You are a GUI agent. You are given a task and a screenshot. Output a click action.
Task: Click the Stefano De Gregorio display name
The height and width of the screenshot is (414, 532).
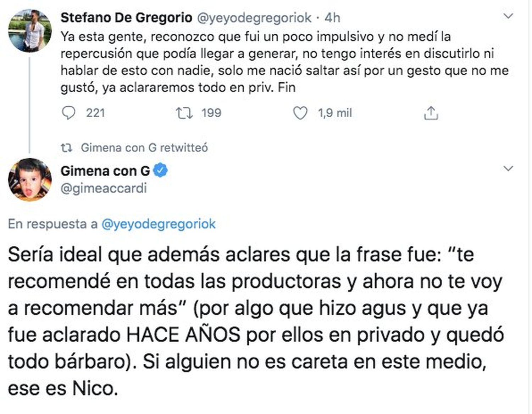pos(126,17)
